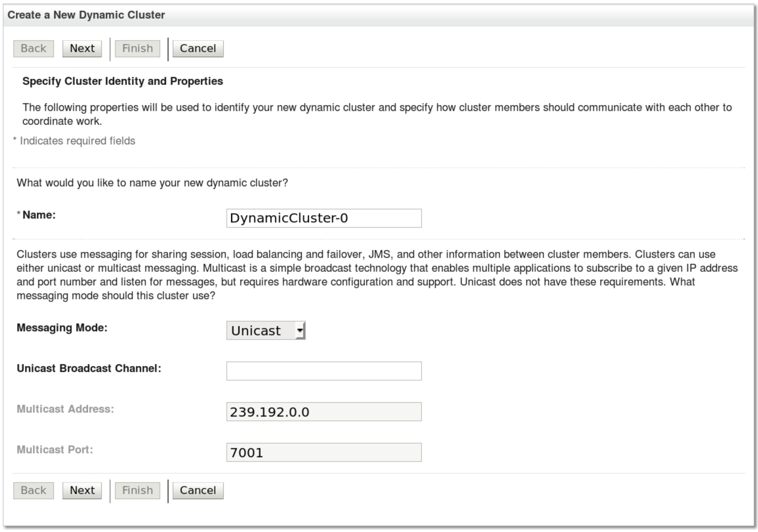The width and height of the screenshot is (758, 532).
Task: Focus the cluster Name input field
Action: coord(323,218)
